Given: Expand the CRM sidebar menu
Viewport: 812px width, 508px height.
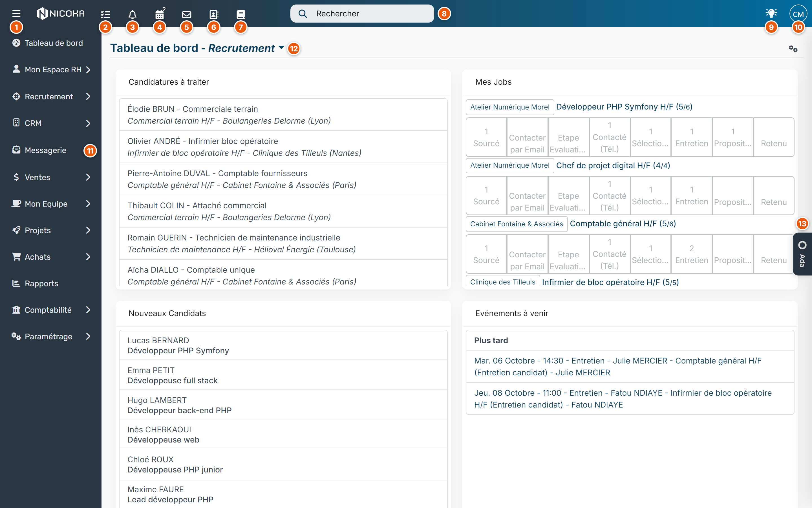Looking at the screenshot, I should tap(51, 123).
